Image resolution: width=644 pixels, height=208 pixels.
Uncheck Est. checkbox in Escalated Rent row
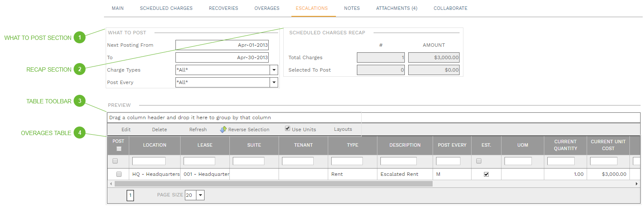click(x=486, y=174)
